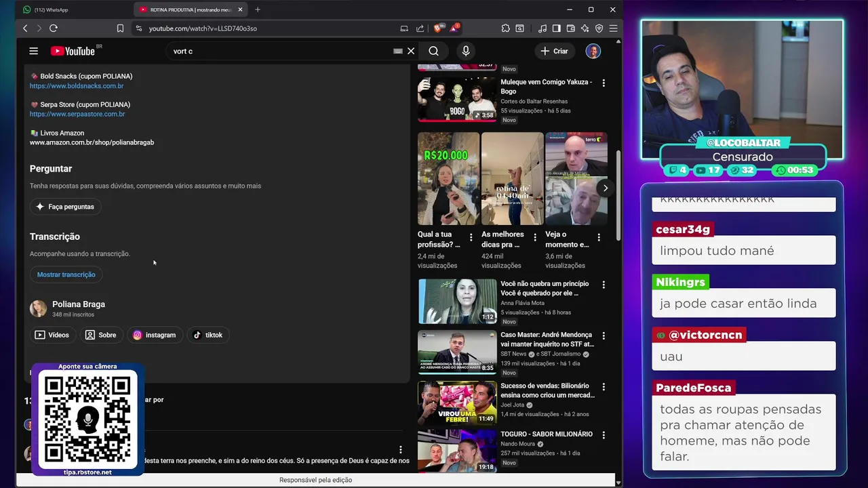This screenshot has width=868, height=488.
Task: Toggle the browser sidebar panel
Action: pyautogui.click(x=557, y=28)
